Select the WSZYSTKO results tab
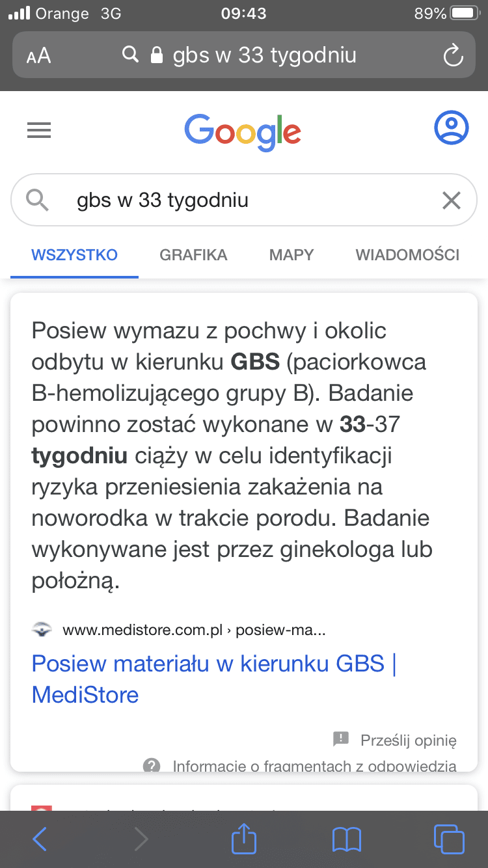This screenshot has width=488, height=868. pyautogui.click(x=75, y=255)
